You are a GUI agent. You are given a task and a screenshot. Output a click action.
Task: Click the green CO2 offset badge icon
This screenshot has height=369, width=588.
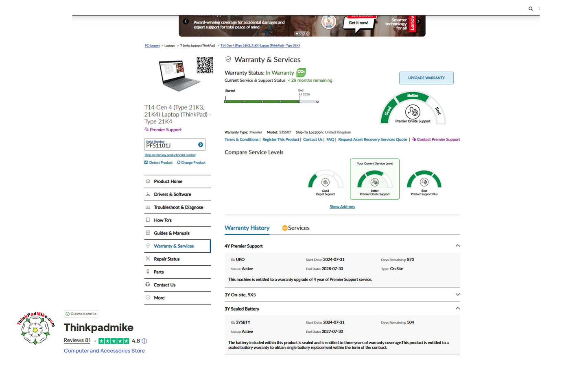click(301, 72)
